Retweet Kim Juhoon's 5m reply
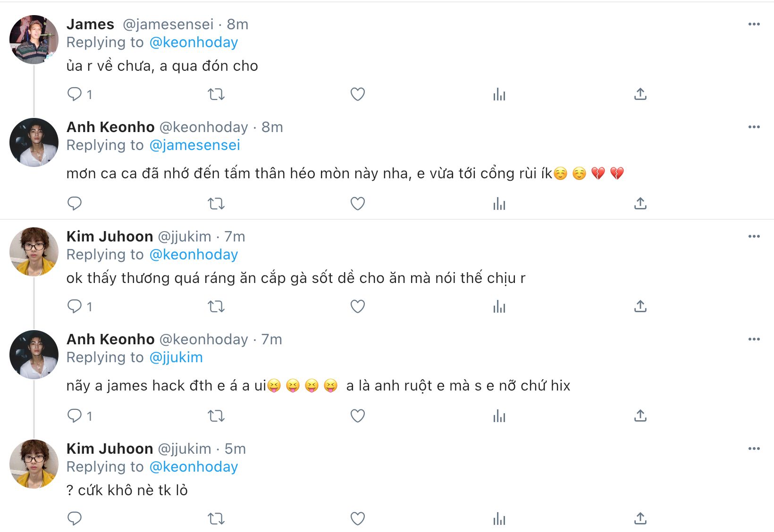The height and width of the screenshot is (532, 774). (x=216, y=519)
